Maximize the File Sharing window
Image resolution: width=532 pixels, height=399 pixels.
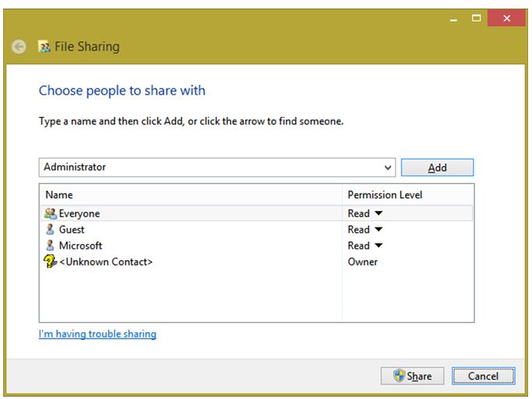[476, 18]
